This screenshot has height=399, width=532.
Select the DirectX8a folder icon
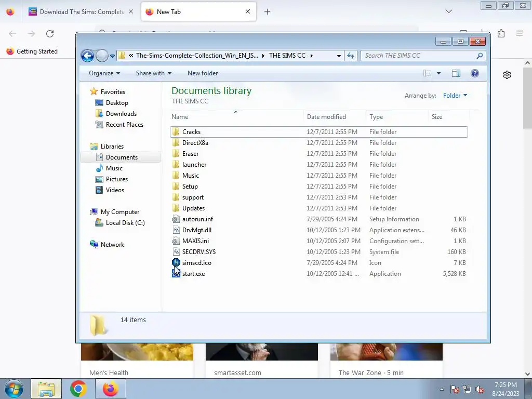click(176, 143)
